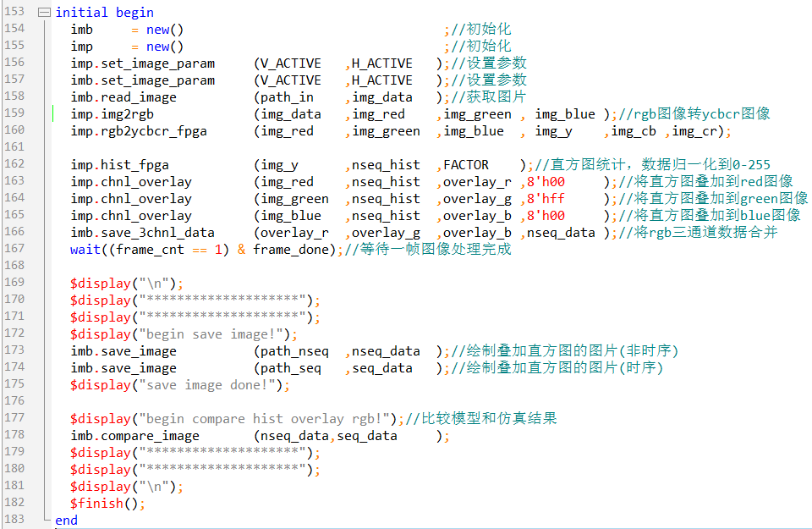Place cursor on $display("begin save image!") line

[x=184, y=334]
